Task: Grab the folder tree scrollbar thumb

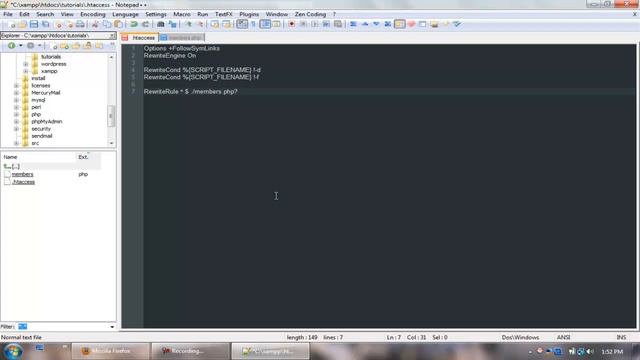Action: pos(111,116)
